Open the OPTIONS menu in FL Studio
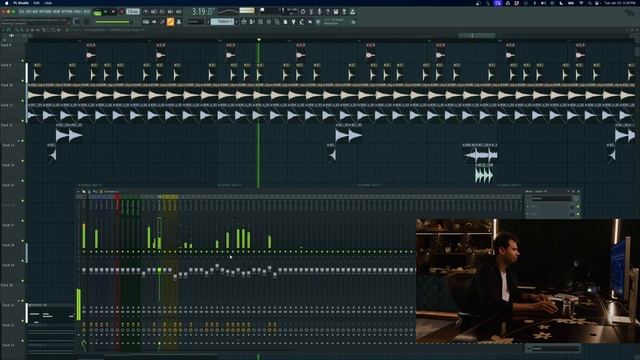Viewport: 640px width, 360px height. coord(66,12)
